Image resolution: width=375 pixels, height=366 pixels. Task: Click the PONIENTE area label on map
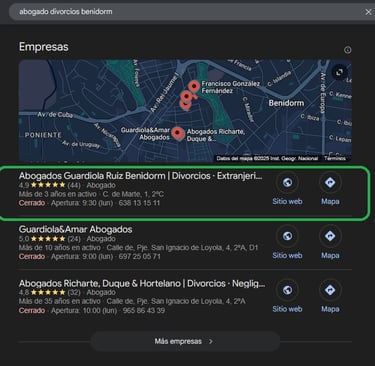click(43, 135)
